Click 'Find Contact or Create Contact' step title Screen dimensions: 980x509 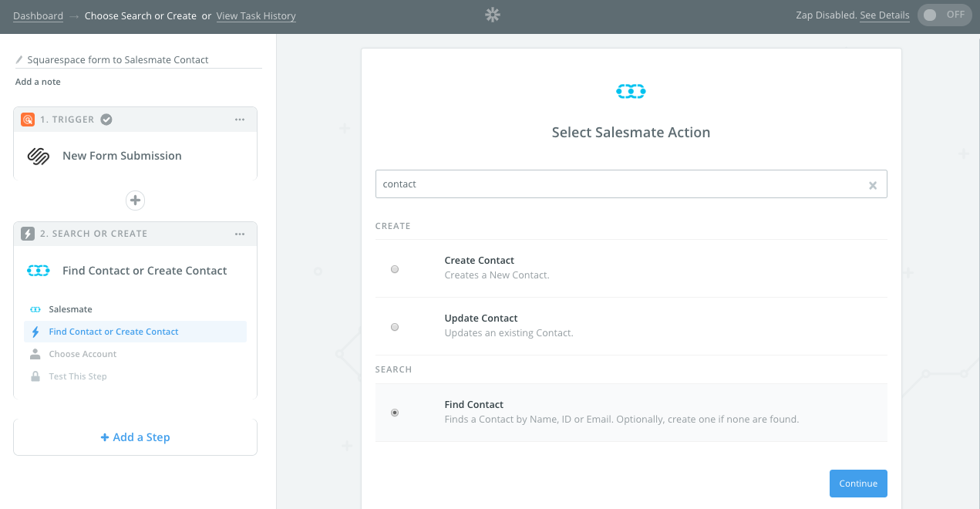point(145,271)
